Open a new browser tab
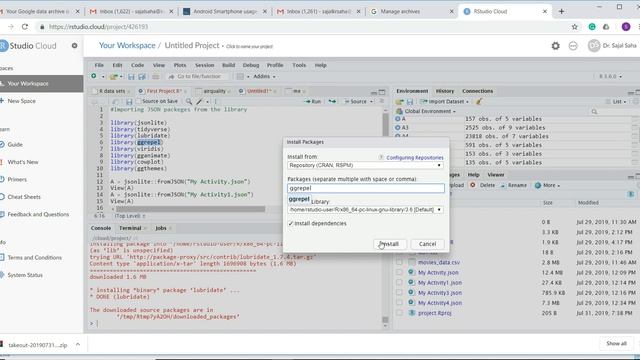This screenshot has width=640, height=360. [562, 11]
